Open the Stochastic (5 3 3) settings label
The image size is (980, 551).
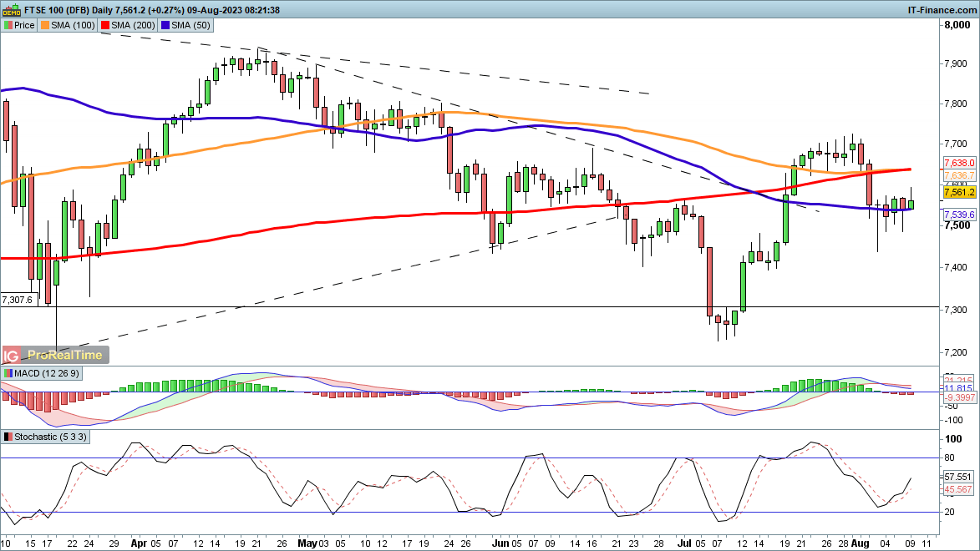(50, 437)
